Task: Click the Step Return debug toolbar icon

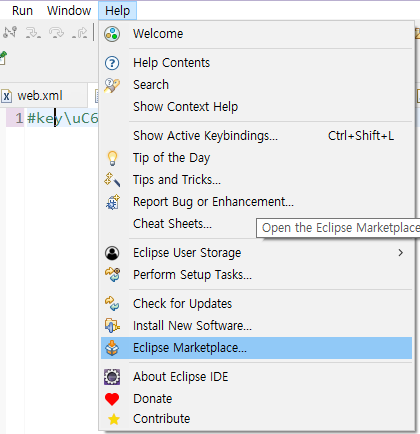Action: [80, 33]
